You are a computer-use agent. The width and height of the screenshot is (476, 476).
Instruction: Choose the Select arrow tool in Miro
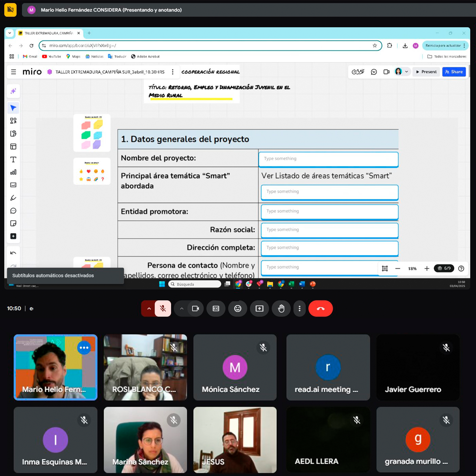pyautogui.click(x=13, y=108)
